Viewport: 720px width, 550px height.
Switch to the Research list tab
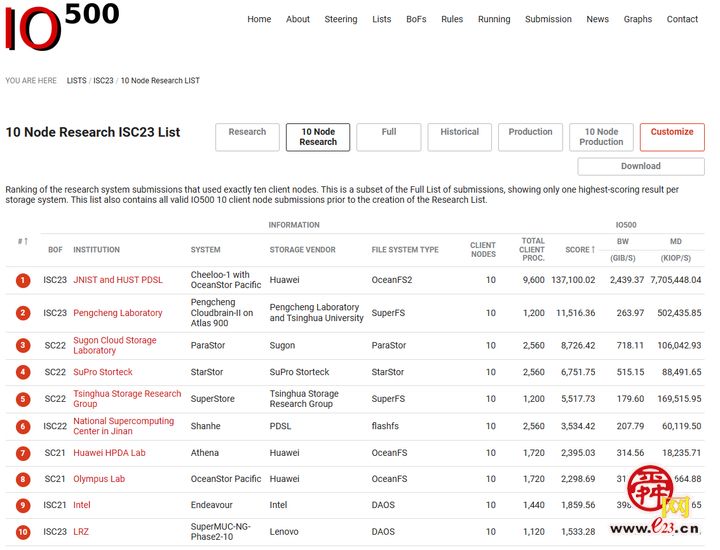pos(247,137)
